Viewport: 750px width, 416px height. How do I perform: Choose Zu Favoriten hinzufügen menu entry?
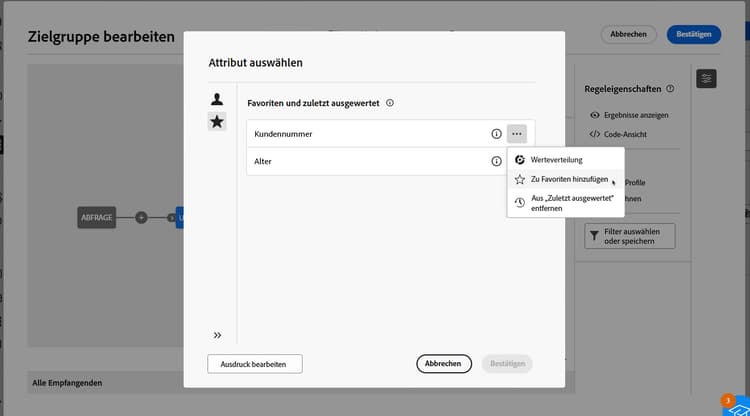point(565,179)
